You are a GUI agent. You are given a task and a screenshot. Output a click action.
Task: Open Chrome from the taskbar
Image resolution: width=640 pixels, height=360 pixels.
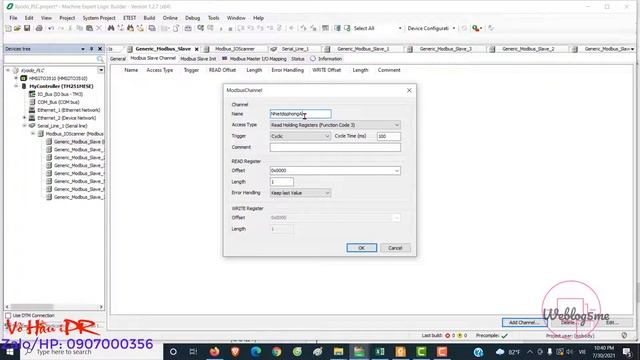click(276, 351)
